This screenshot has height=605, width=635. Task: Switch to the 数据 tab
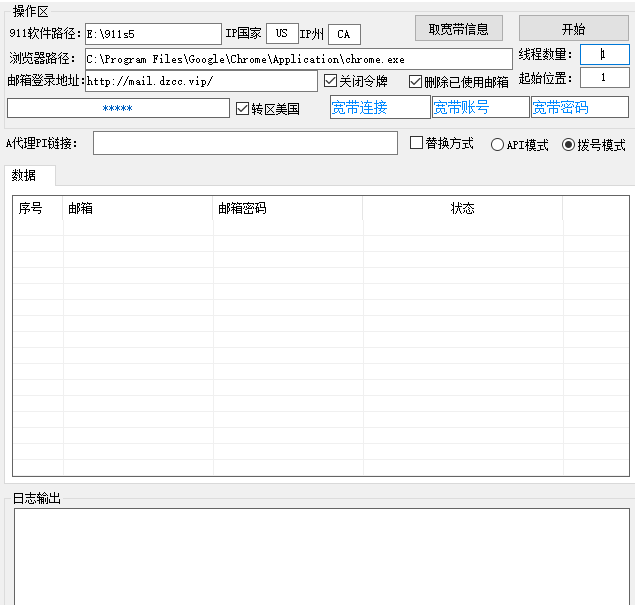[x=25, y=176]
